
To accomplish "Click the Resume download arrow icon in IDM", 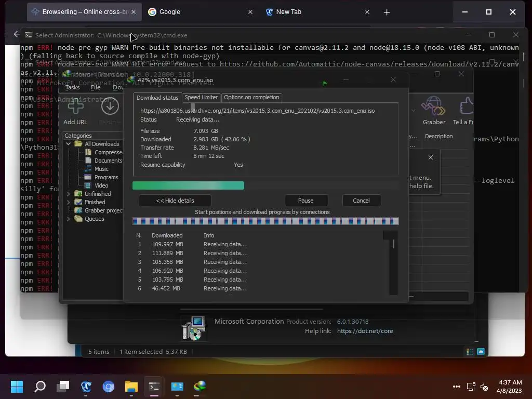I will coord(110,106).
